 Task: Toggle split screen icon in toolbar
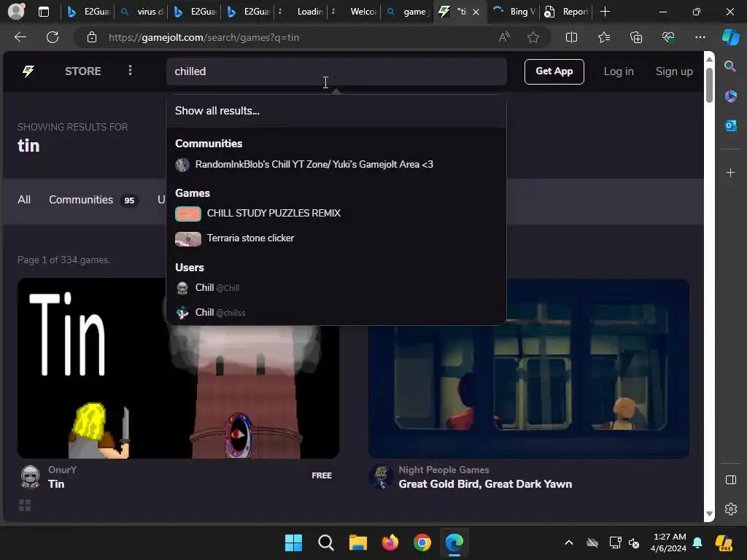(571, 37)
